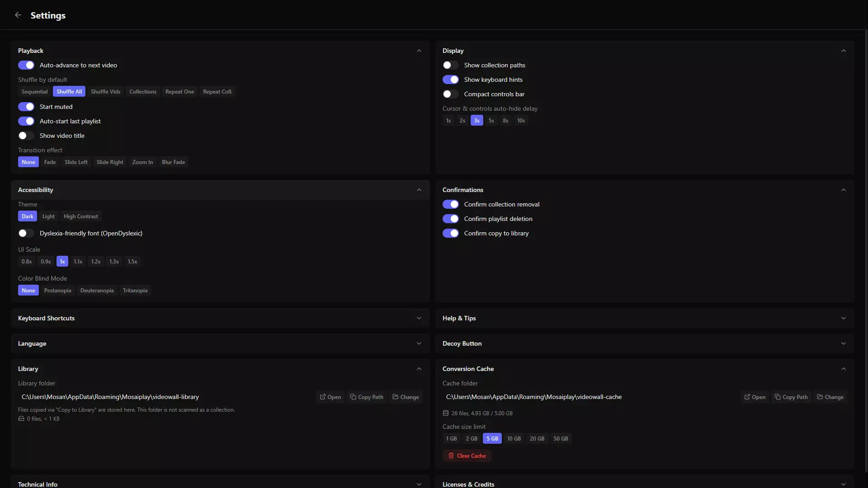The image size is (868, 488).
Task: Collapse the Playback section chevron
Action: point(419,51)
